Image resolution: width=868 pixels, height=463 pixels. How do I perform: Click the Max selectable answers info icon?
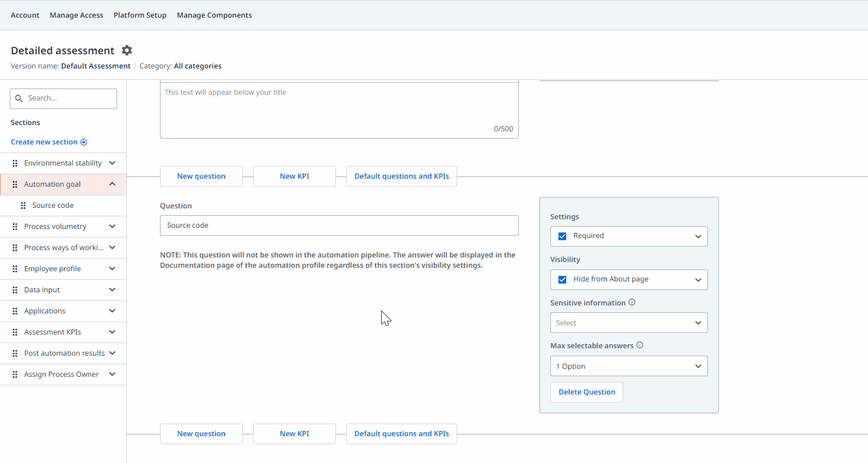pos(640,345)
